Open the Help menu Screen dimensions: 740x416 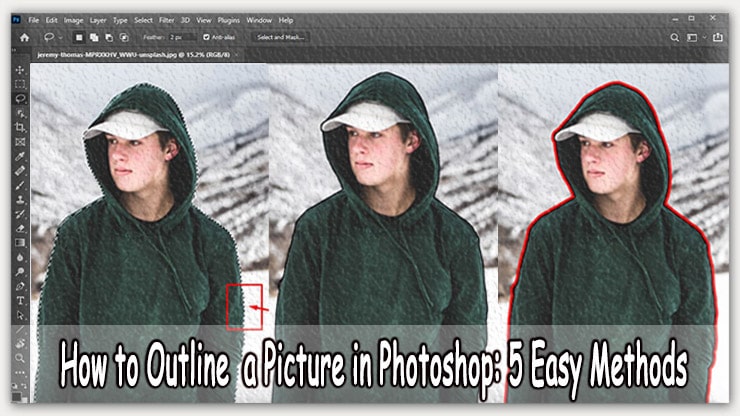[x=286, y=20]
